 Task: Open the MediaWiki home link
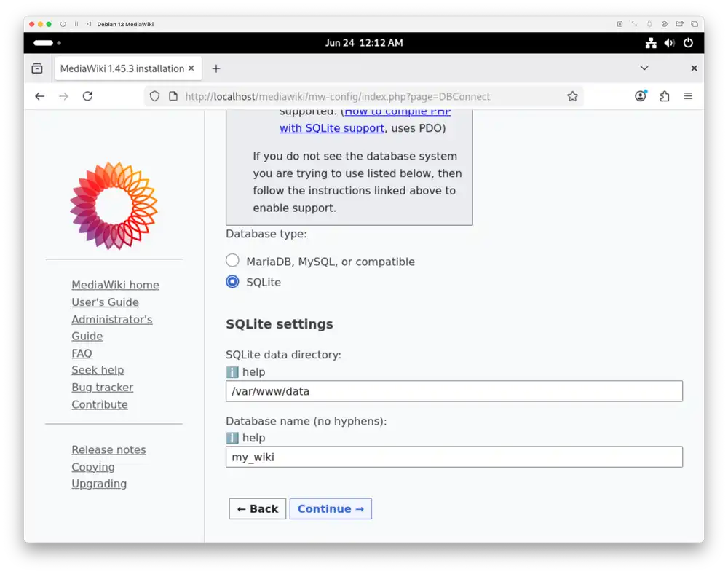tap(115, 285)
